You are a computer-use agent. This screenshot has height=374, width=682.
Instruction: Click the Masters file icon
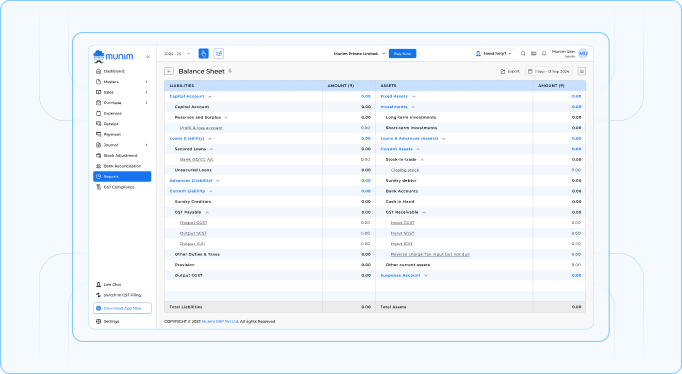pyautogui.click(x=98, y=82)
